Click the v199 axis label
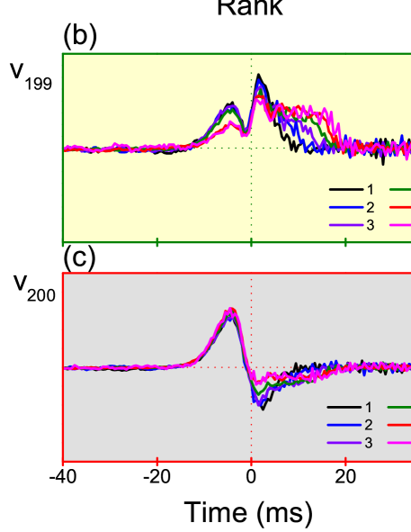Screen dimensions: 411x532 pos(31,76)
